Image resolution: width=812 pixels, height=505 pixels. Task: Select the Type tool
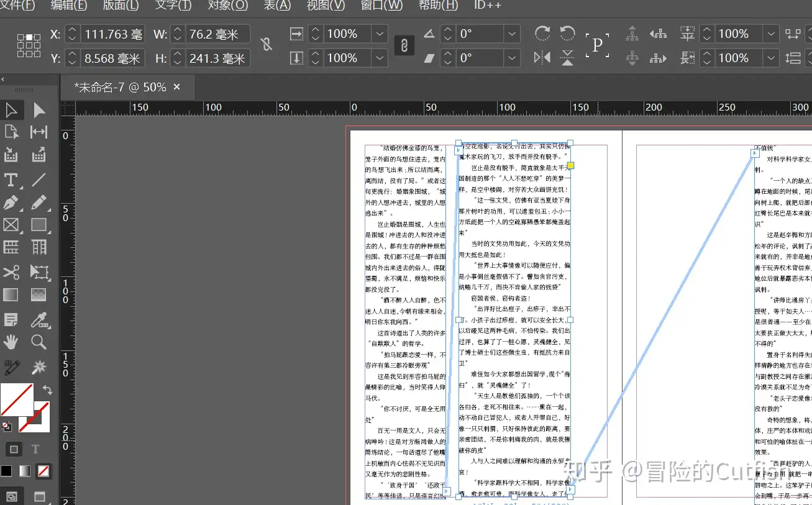click(x=11, y=180)
